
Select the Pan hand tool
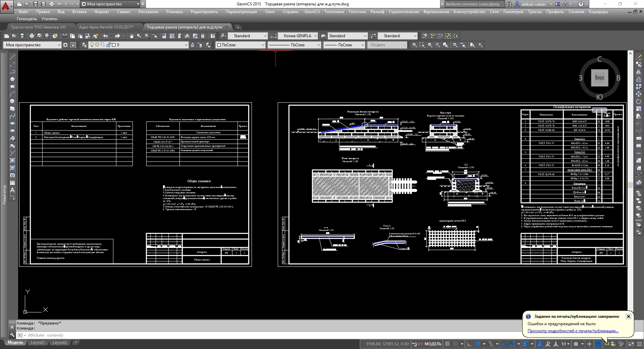tap(131, 36)
